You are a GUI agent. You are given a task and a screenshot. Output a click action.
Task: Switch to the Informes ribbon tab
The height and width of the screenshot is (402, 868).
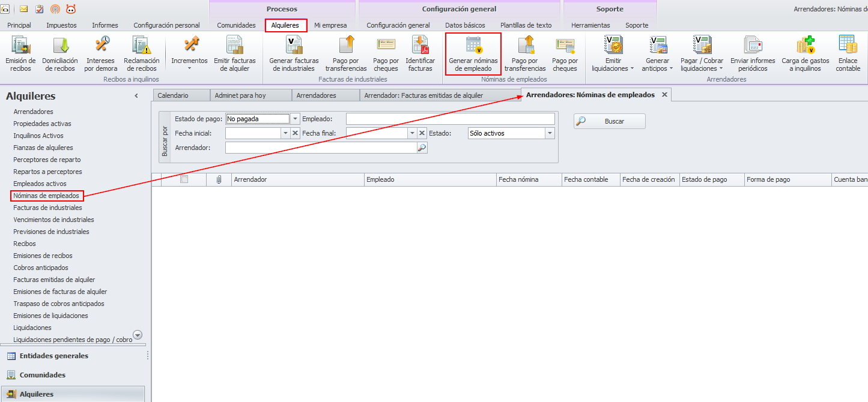click(105, 25)
